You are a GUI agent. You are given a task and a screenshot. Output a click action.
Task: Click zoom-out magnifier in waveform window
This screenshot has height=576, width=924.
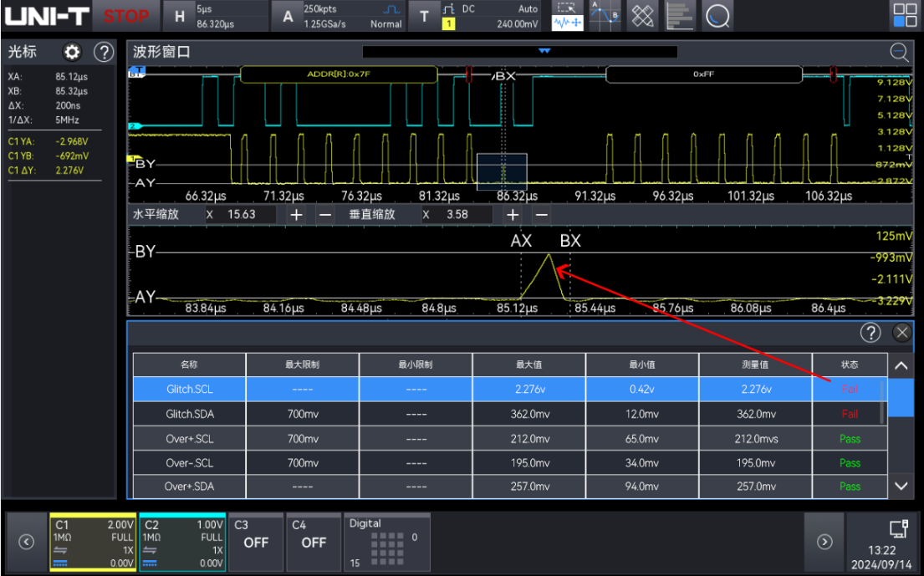click(x=899, y=53)
